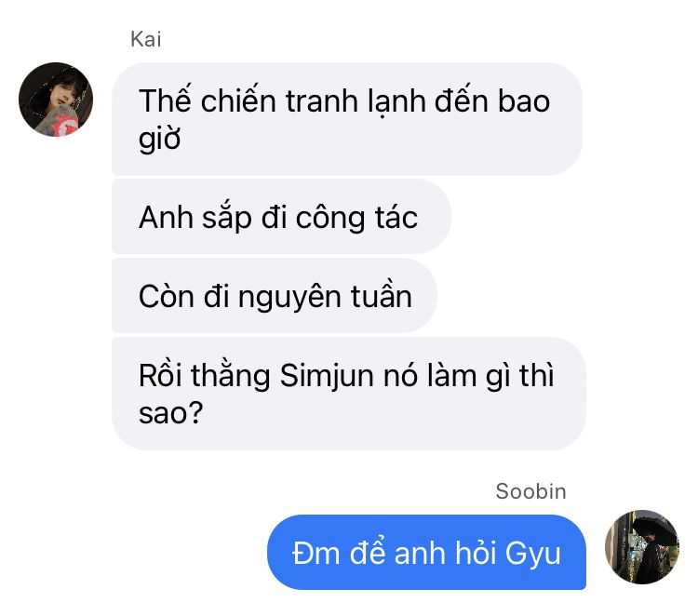
Task: Click the word 'Còn' in third gray bubble
Action: click(166, 296)
